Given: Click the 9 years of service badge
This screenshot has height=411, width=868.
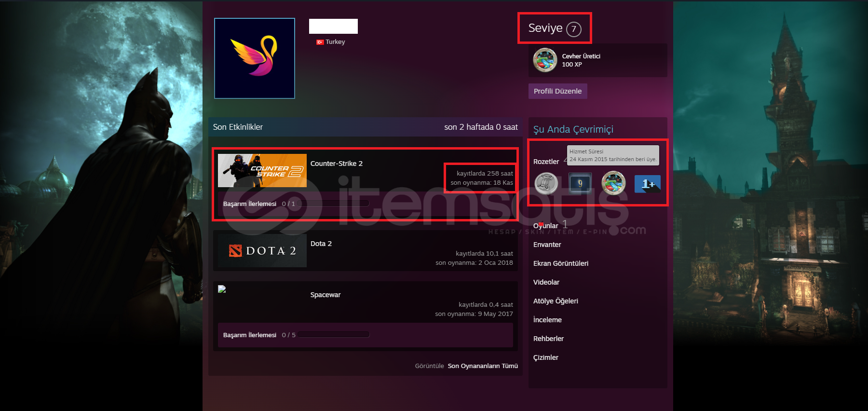Looking at the screenshot, I should (580, 183).
